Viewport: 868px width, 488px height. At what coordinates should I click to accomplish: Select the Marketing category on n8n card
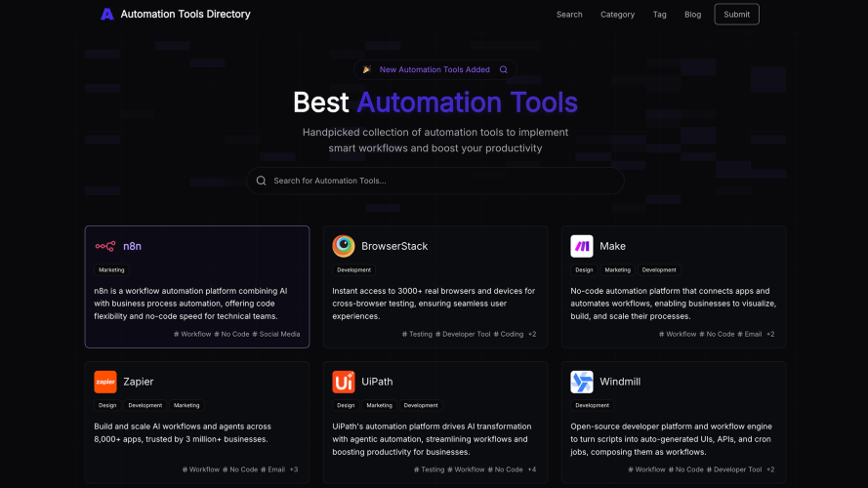[x=111, y=270]
